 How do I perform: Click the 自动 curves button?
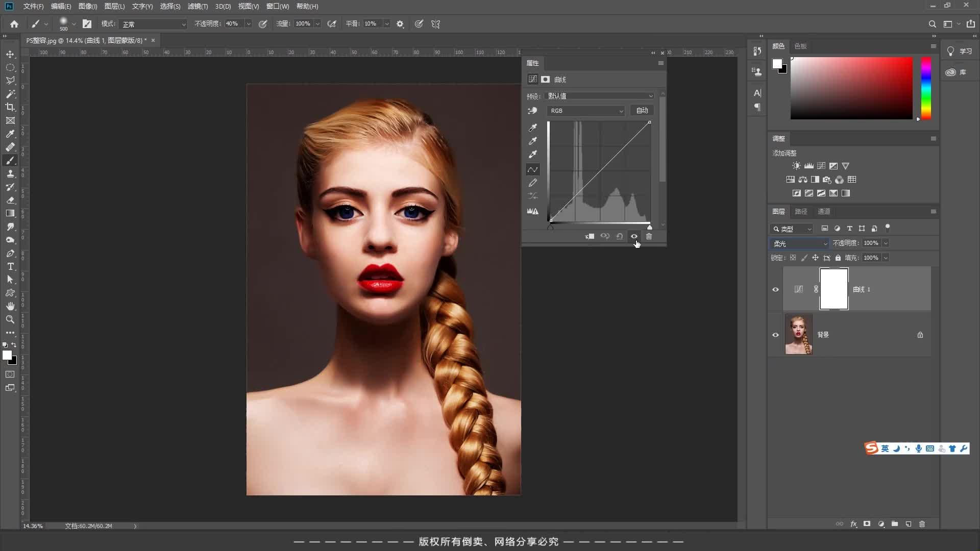coord(642,111)
